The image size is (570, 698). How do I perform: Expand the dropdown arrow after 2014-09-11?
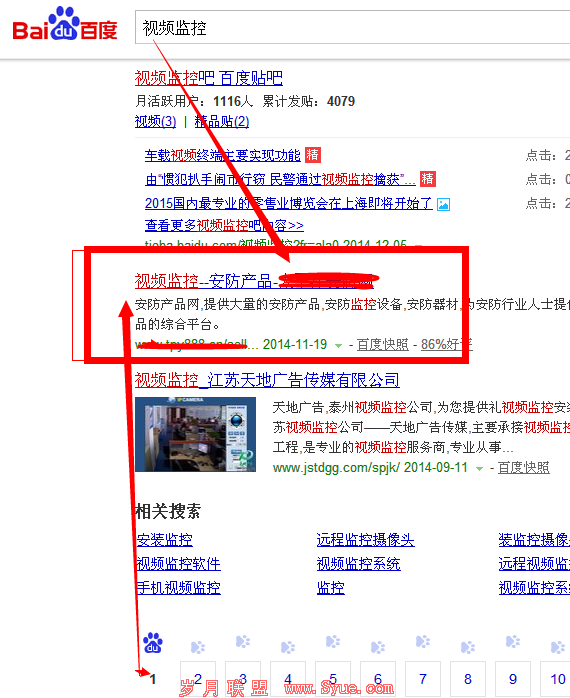pos(479,468)
